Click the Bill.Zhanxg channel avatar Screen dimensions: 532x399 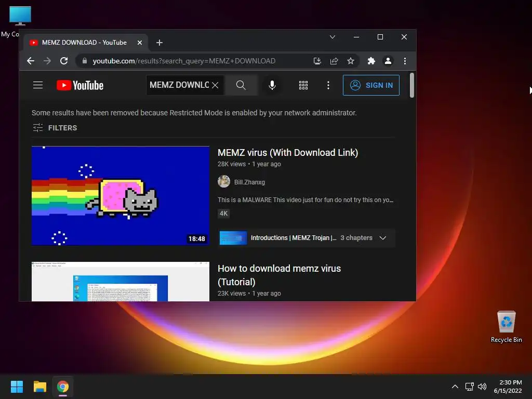224,181
